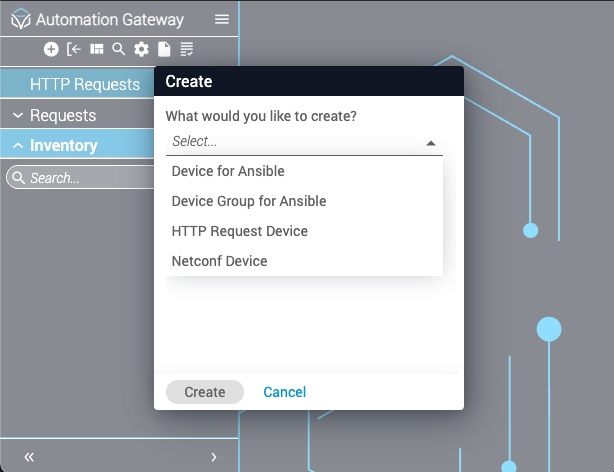Click the dashboard layout toolbar icon
This screenshot has height=472, width=614.
[x=97, y=49]
